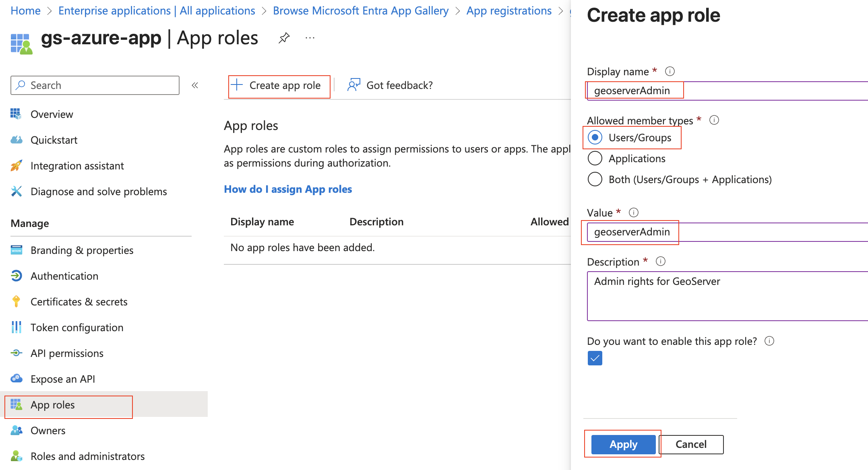Open the Integration assistant rocket icon

coord(17,165)
